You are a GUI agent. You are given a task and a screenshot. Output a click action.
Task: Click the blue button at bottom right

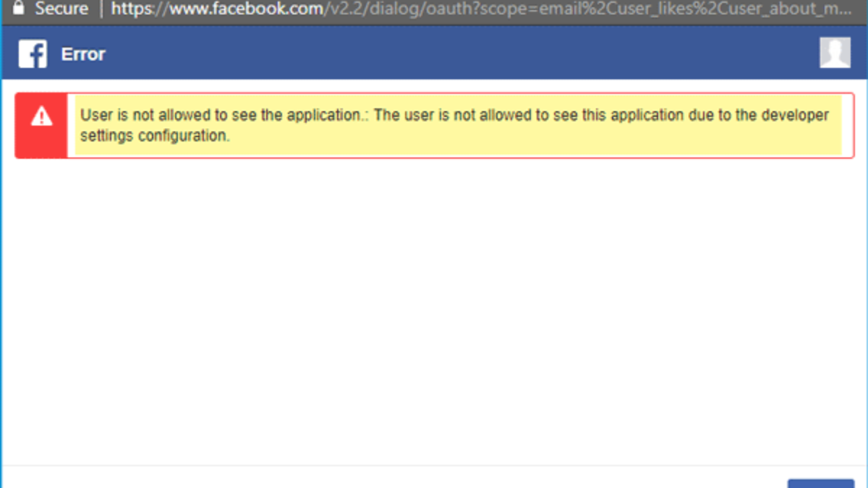tap(820, 483)
